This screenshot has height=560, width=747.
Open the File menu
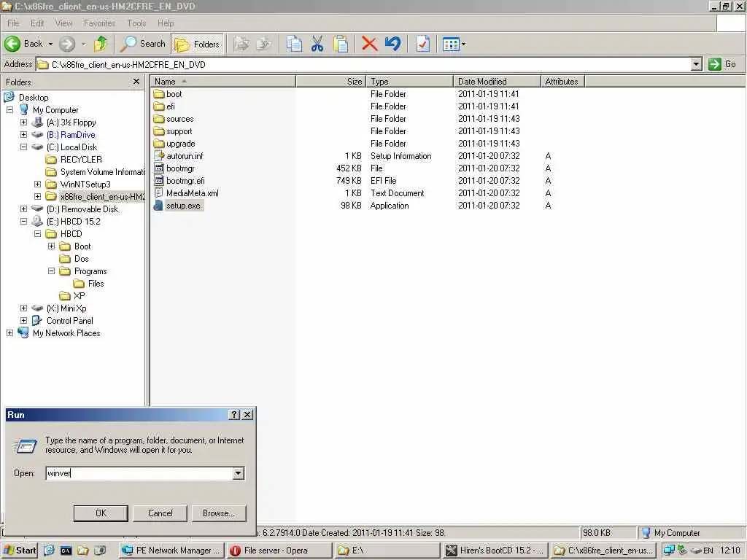pyautogui.click(x=13, y=23)
